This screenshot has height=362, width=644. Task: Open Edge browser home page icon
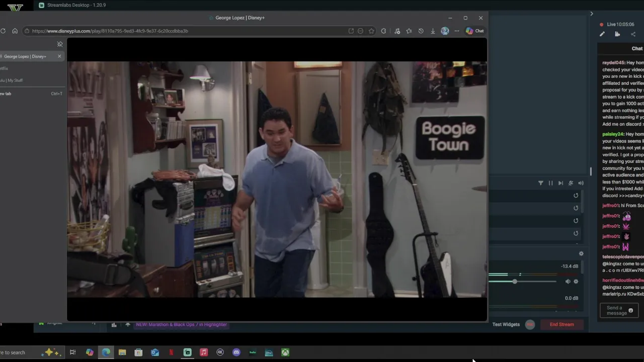(x=15, y=31)
